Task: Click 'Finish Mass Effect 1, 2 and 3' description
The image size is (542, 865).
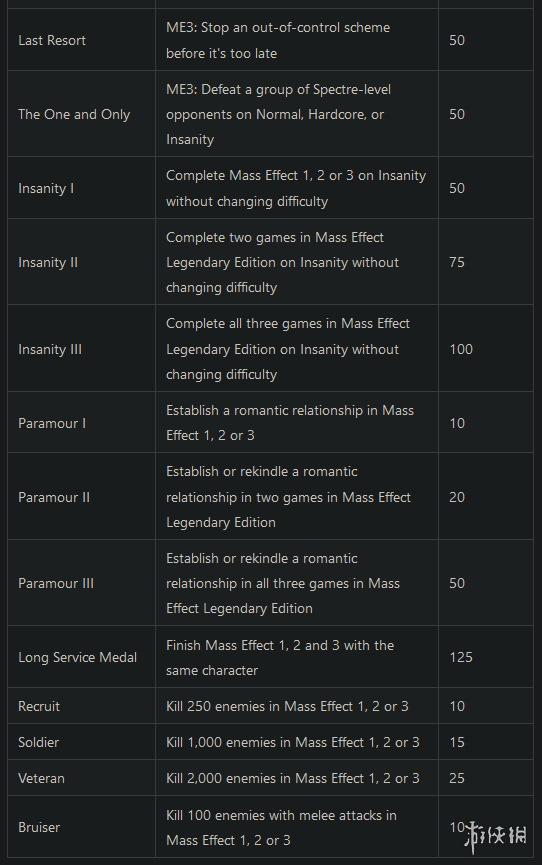Action: point(280,658)
